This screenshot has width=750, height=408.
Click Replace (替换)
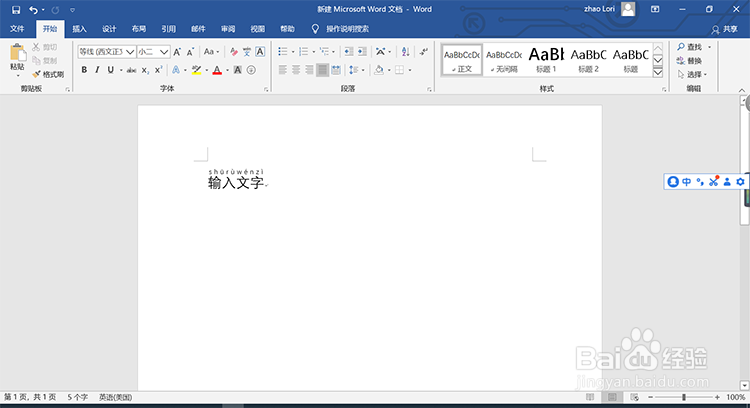tap(689, 61)
